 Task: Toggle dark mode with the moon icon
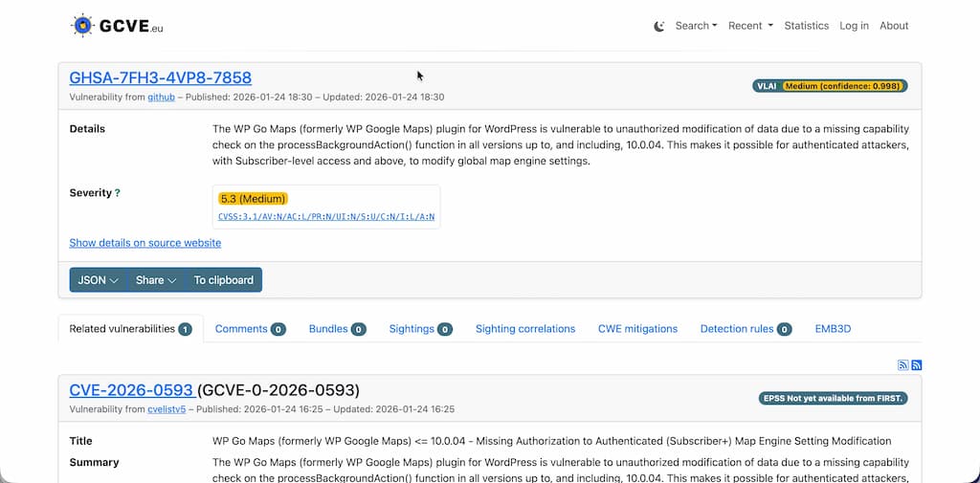coord(659,26)
